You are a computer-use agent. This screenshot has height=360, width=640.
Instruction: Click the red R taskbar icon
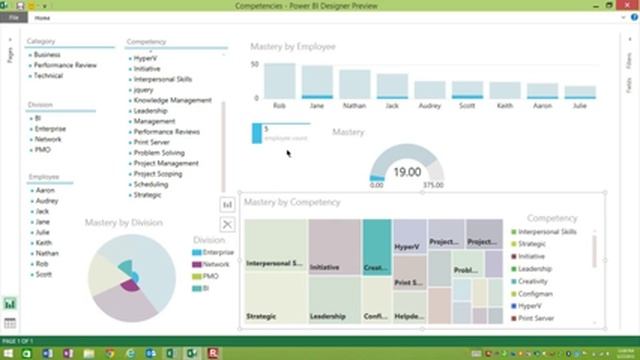tap(213, 353)
